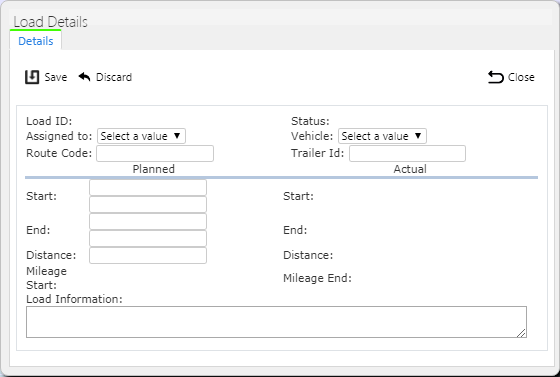Viewport: 560px width, 377px height.
Task: Click the Load ID label
Action: [49, 121]
